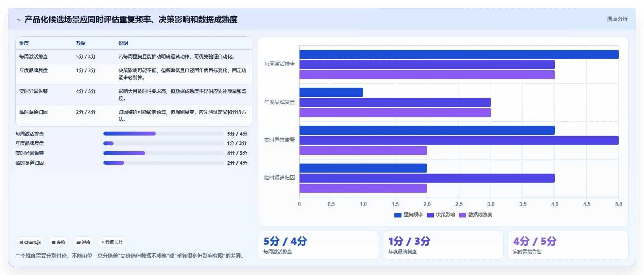Click the 实时异常告警 progress bar
This screenshot has width=644, height=275.
pos(163,153)
